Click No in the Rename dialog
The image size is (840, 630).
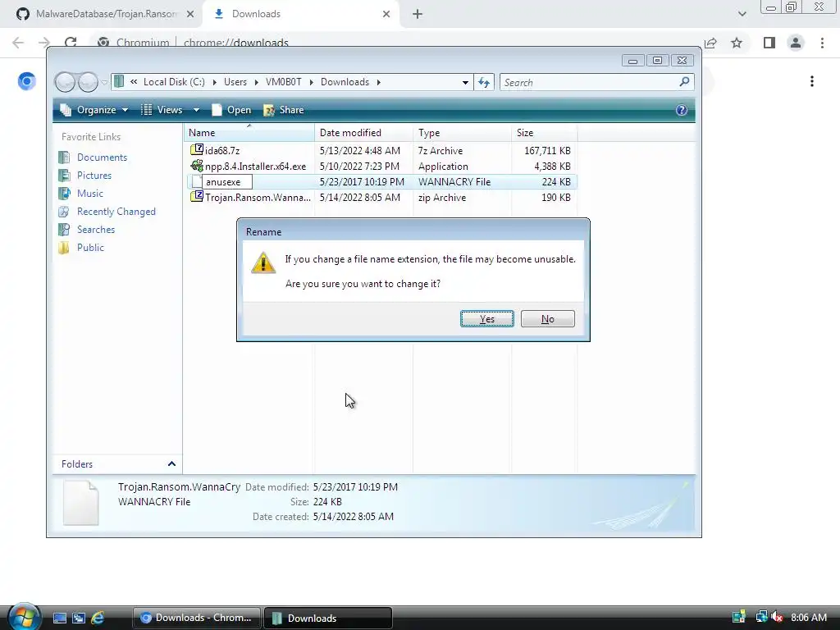547,319
